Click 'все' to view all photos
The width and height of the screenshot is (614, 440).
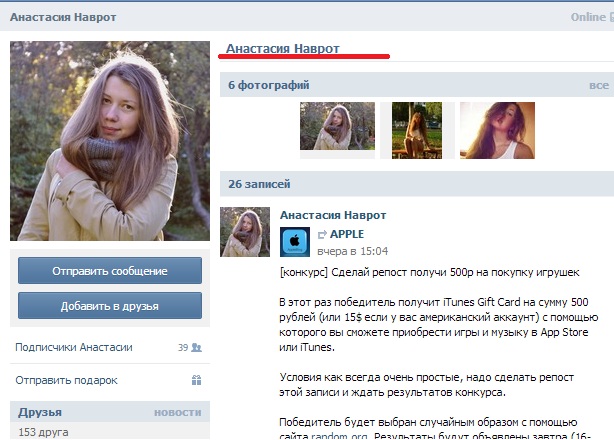(x=599, y=85)
